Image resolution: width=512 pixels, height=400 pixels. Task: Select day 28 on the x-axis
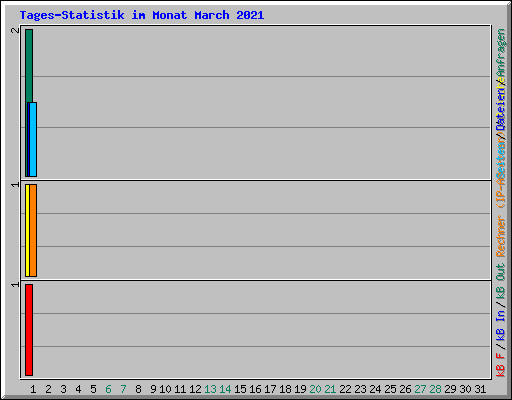coord(435,389)
